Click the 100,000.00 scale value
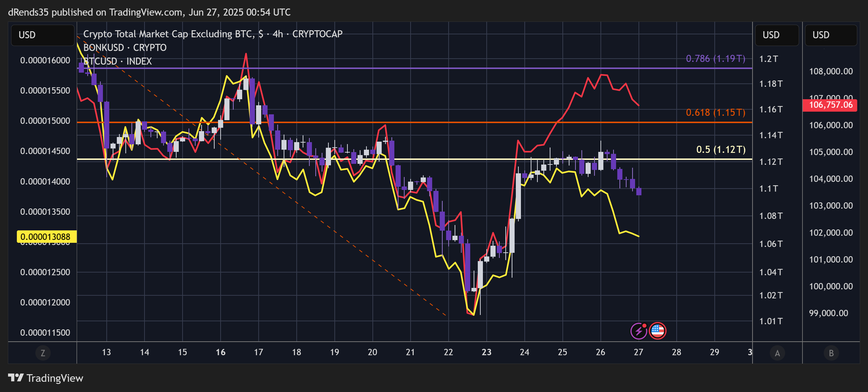 (x=831, y=286)
